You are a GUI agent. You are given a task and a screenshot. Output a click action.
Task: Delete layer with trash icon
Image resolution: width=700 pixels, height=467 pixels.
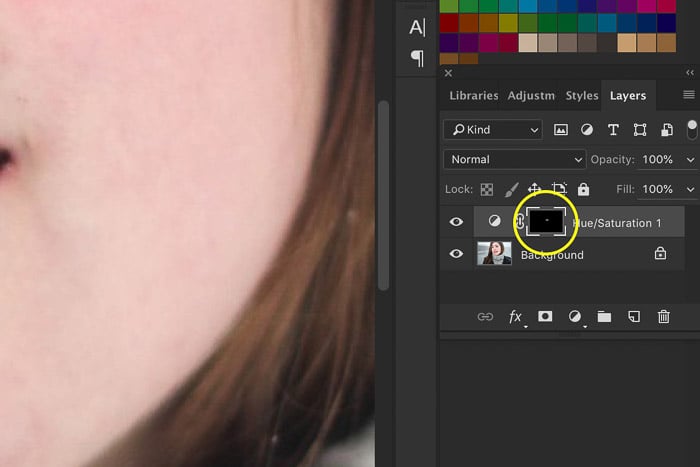coord(663,317)
